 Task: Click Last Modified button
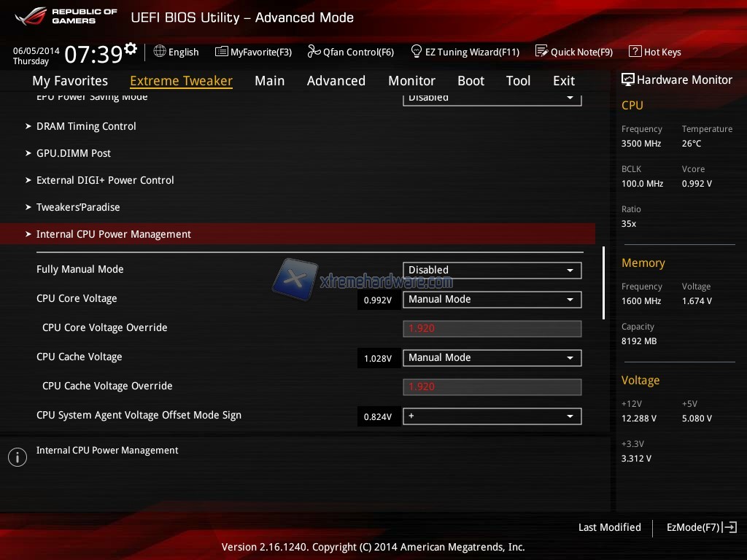[x=609, y=527]
